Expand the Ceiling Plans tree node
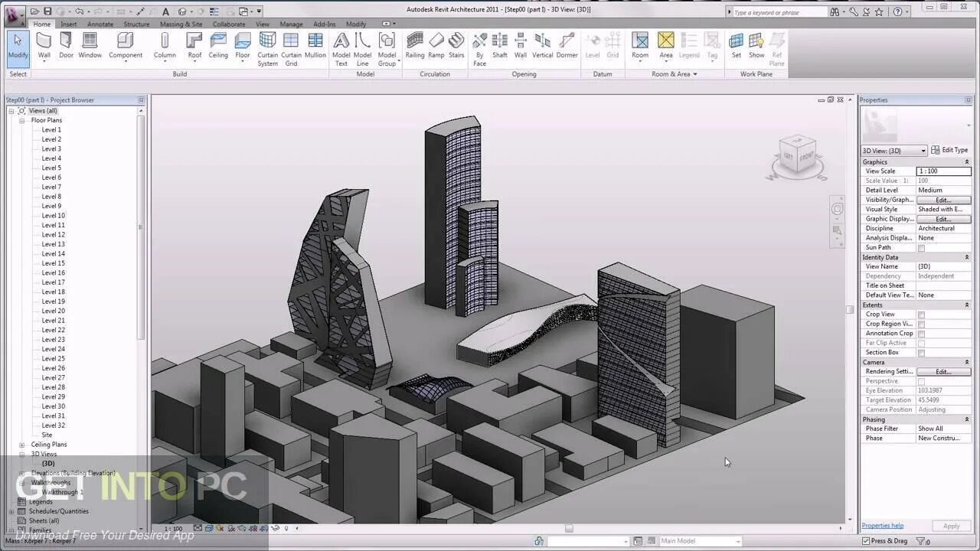The image size is (980, 551). 22,445
